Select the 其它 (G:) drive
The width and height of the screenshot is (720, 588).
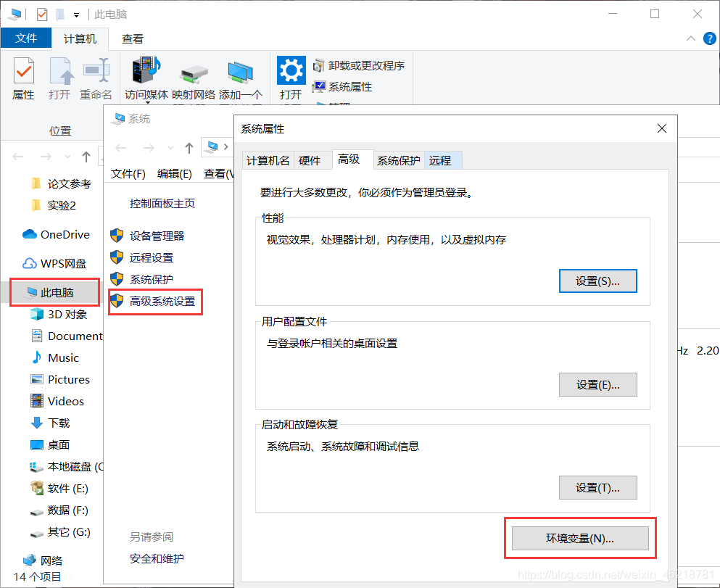click(60, 532)
